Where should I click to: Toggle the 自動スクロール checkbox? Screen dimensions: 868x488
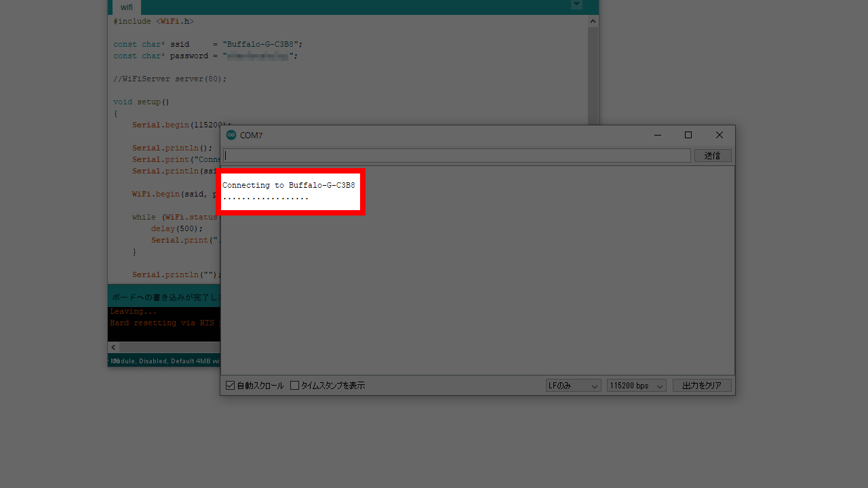tap(231, 386)
